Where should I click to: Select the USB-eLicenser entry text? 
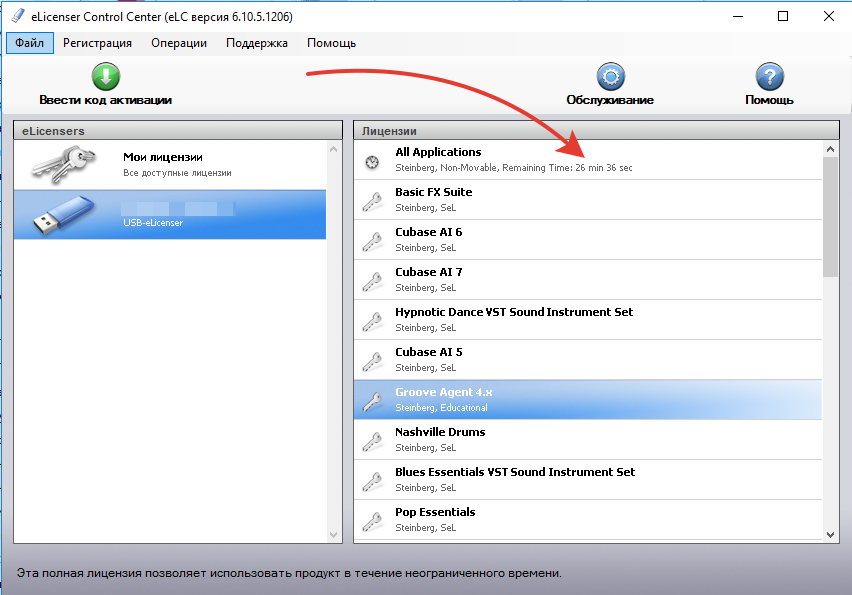153,223
